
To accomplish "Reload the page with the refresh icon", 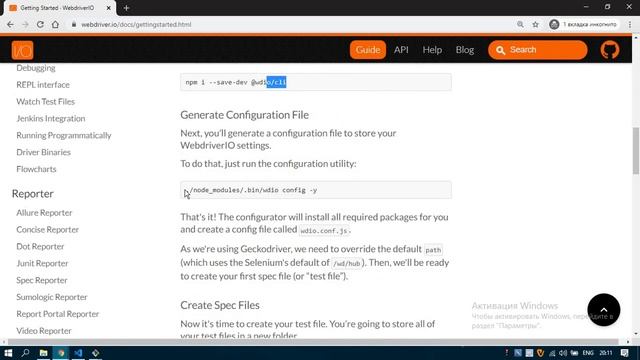I will pos(40,24).
